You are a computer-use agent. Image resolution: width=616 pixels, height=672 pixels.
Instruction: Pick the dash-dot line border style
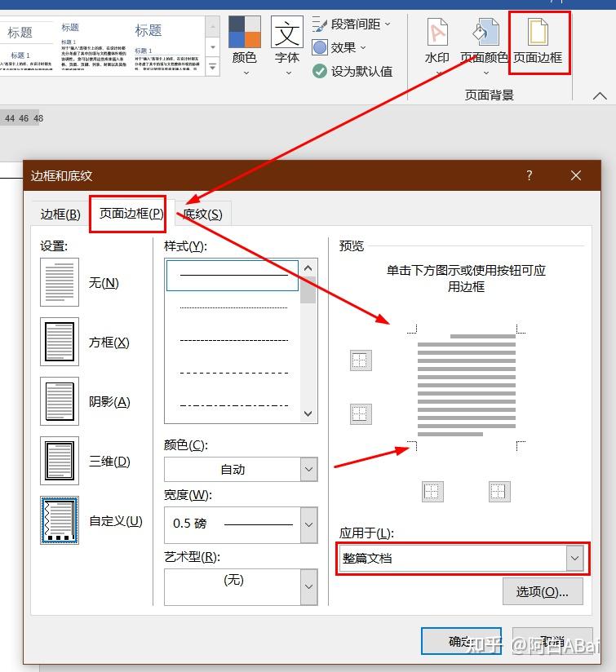coord(233,405)
